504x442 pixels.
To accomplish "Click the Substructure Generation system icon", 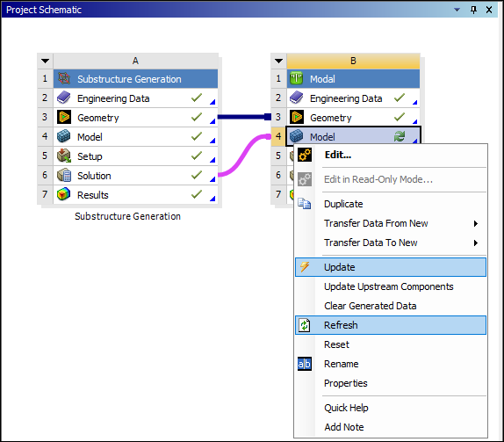I will click(x=63, y=78).
